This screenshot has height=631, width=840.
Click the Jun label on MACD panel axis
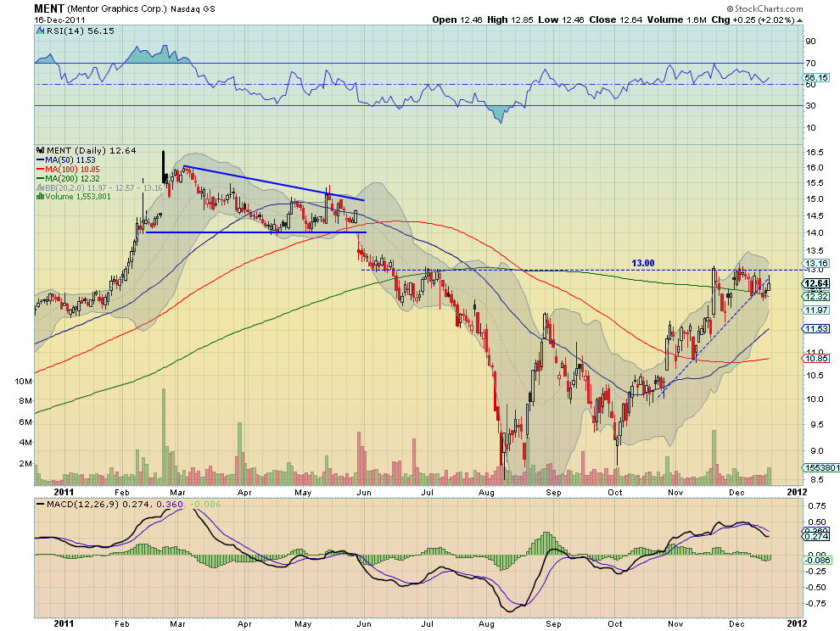364,624
